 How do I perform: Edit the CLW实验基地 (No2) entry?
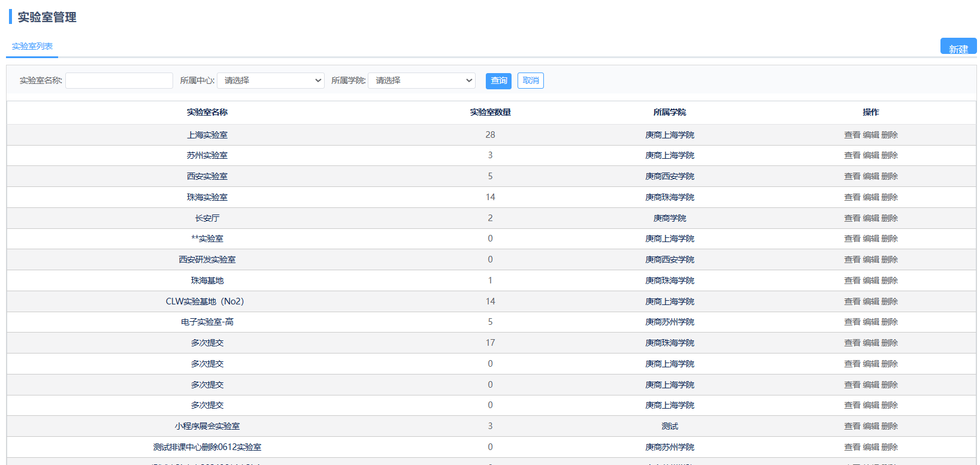[x=871, y=301]
